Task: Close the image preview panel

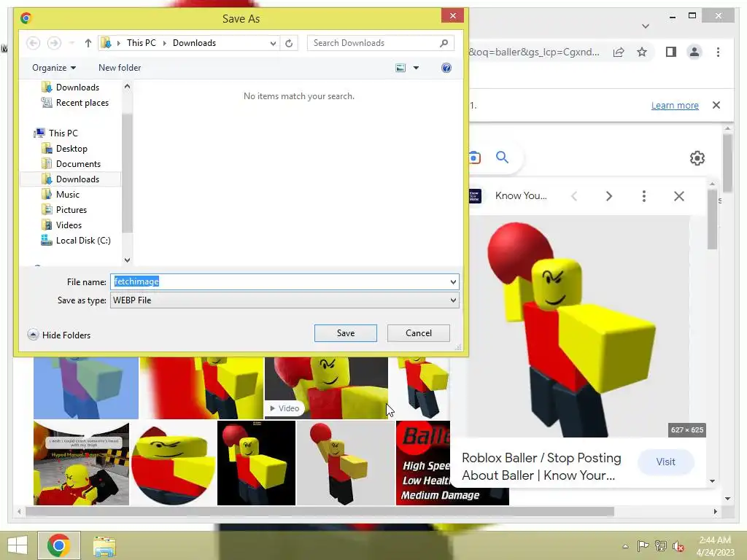Action: point(679,196)
